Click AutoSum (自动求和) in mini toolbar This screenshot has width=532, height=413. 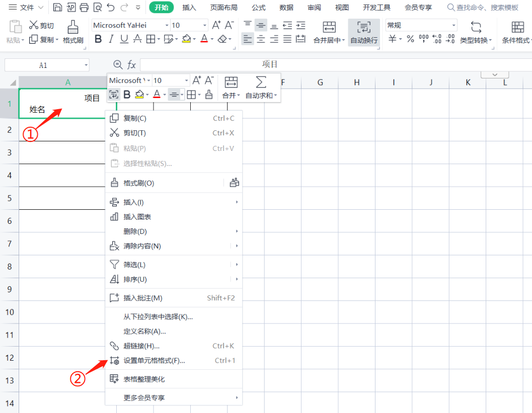[x=261, y=88]
